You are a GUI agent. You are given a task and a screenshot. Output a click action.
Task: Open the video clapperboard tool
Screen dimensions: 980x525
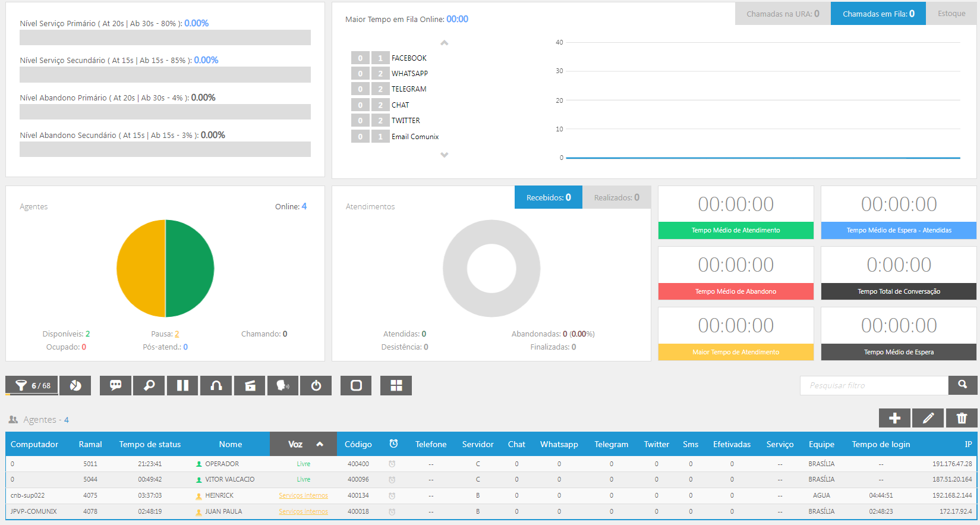click(x=250, y=385)
